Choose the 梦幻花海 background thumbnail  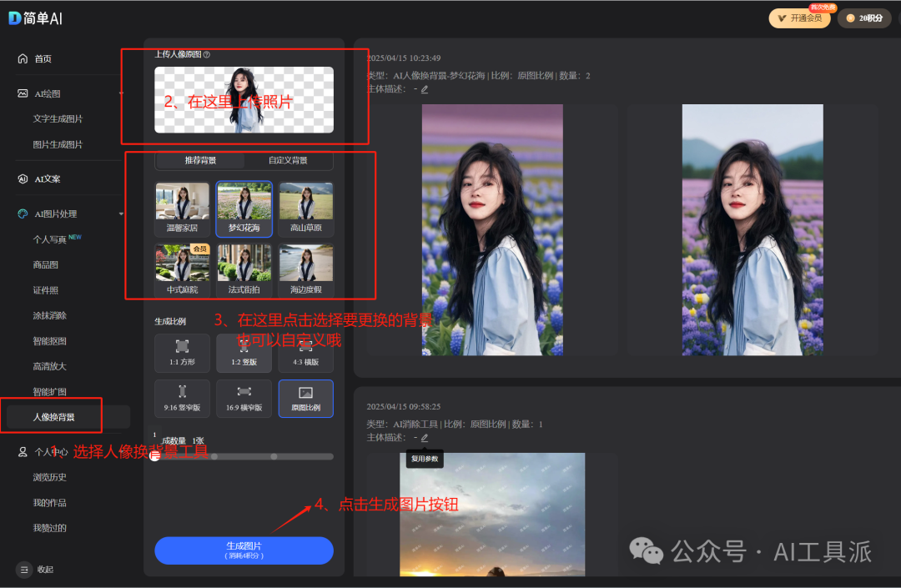[244, 209]
